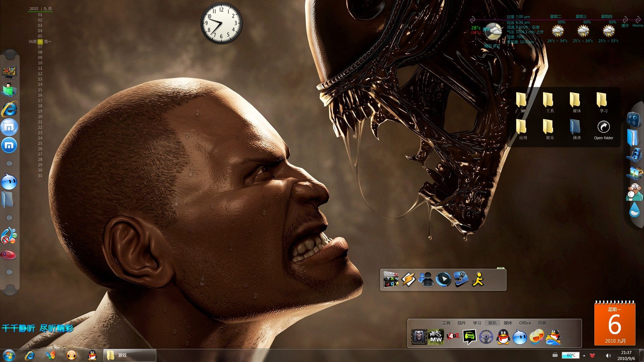Image resolution: width=644 pixels, height=362 pixels.
Task: Switch to the 游戏 folder taskbar button
Action: [129, 355]
